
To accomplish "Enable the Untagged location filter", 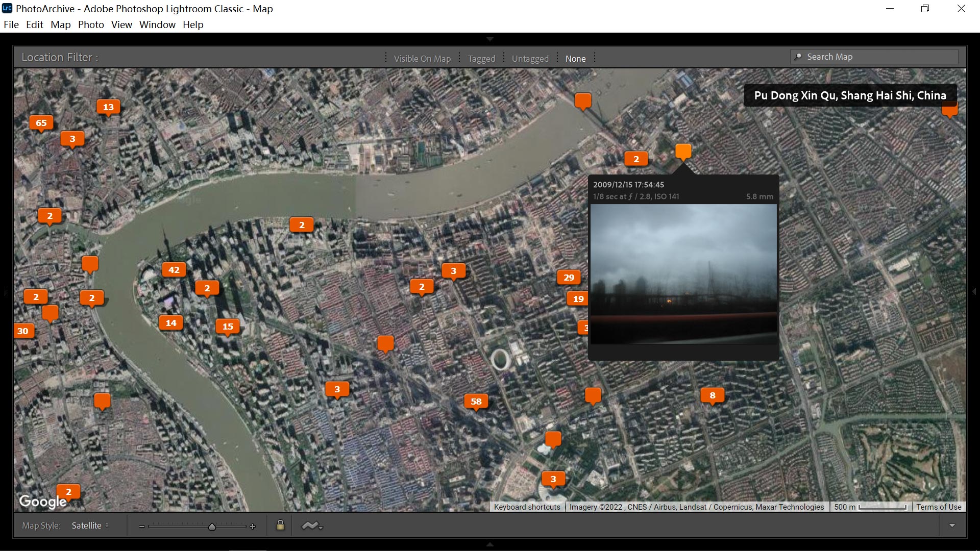I will [x=530, y=59].
